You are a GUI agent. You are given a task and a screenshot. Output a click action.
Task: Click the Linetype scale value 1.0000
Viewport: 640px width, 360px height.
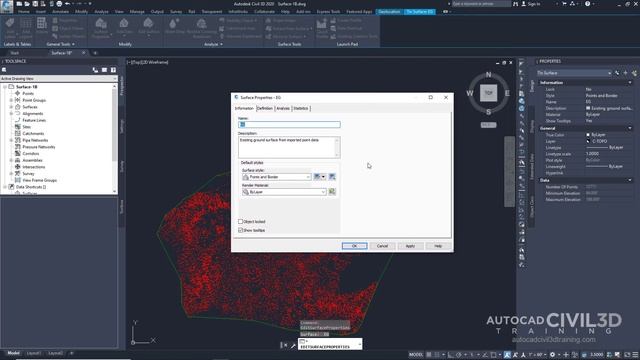592,154
